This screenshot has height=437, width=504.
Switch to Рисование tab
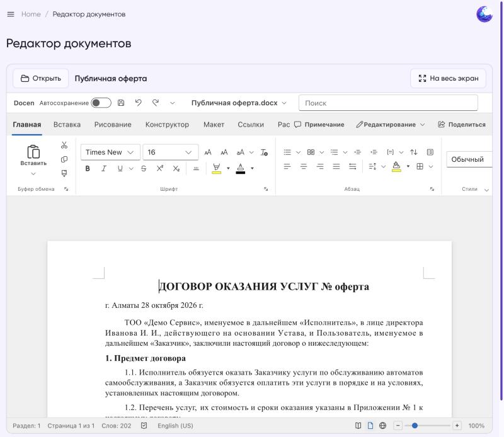(113, 125)
